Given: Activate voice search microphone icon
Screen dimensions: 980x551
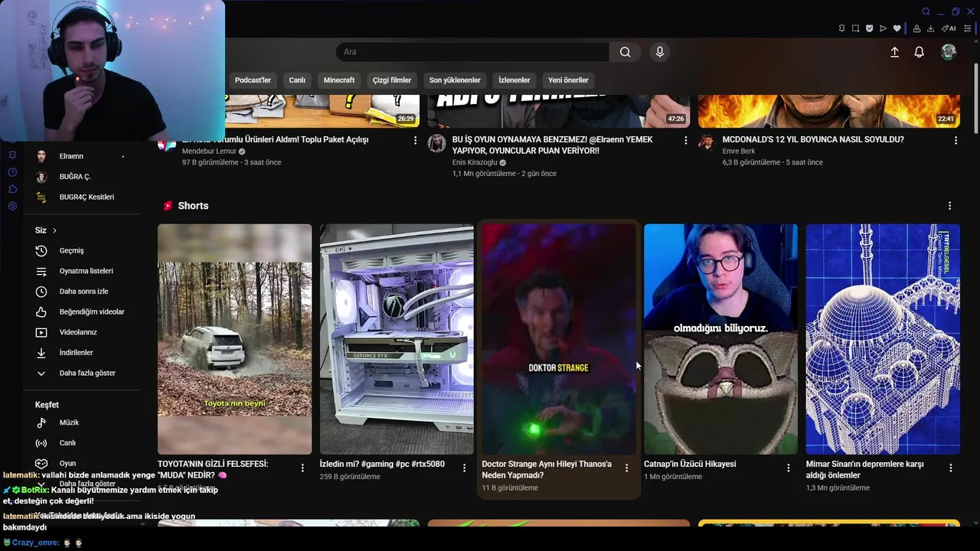Looking at the screenshot, I should [x=660, y=52].
